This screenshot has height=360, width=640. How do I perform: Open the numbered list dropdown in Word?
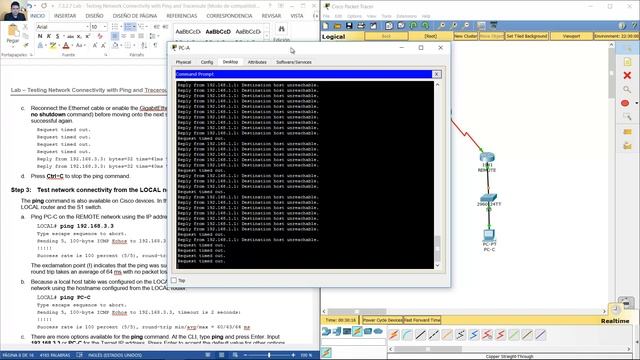pos(134,27)
